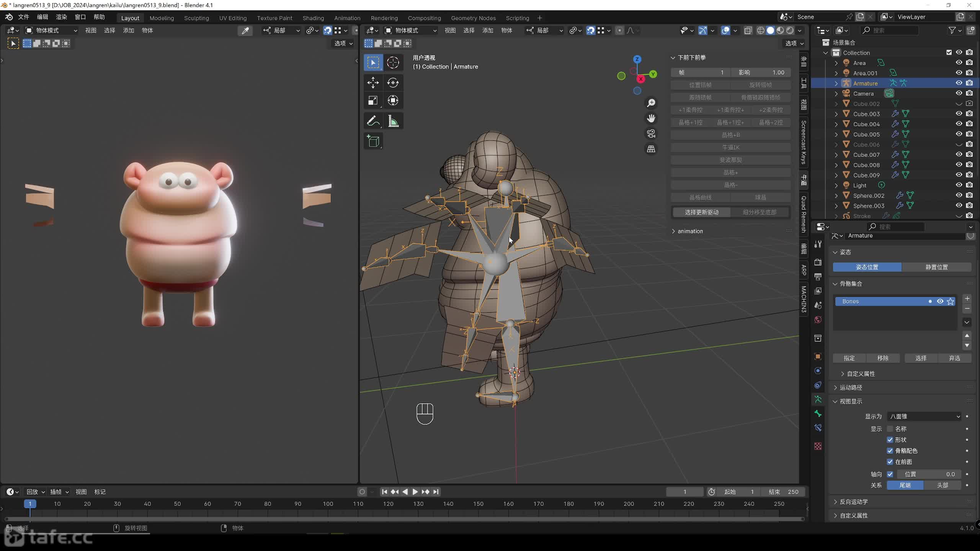Screen dimensions: 980x551
Task: Expand the 反向运动学 section
Action: [x=854, y=502]
